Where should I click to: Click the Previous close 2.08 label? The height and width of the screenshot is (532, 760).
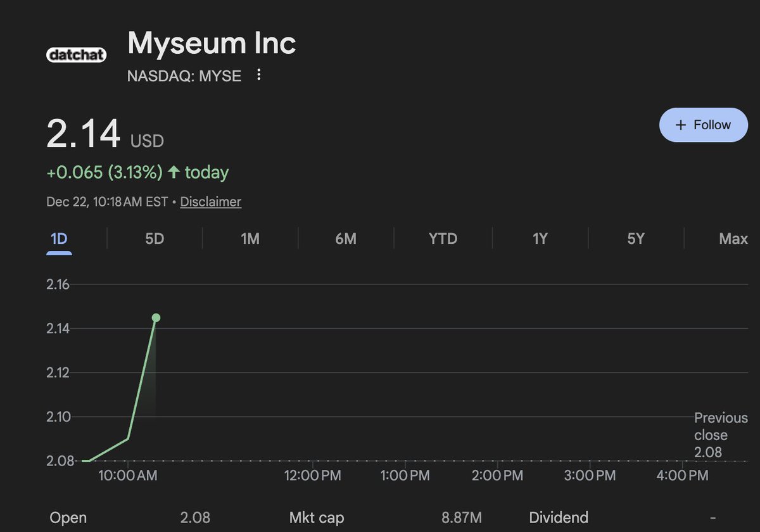[721, 435]
